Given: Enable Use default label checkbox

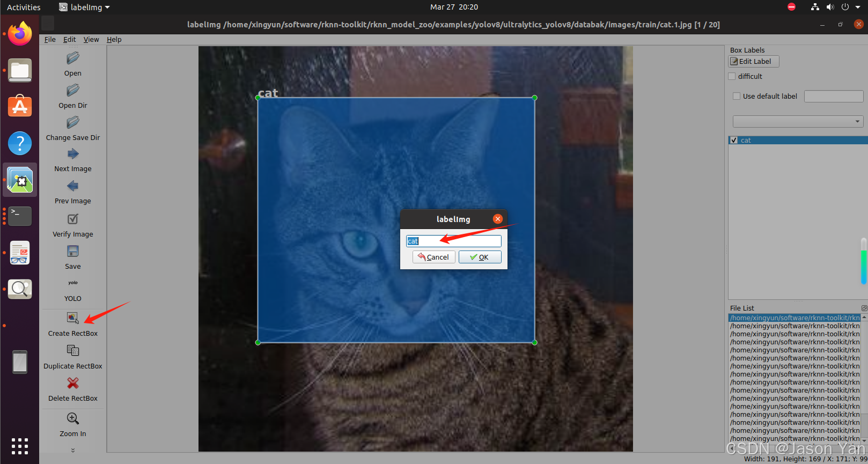Looking at the screenshot, I should (737, 96).
